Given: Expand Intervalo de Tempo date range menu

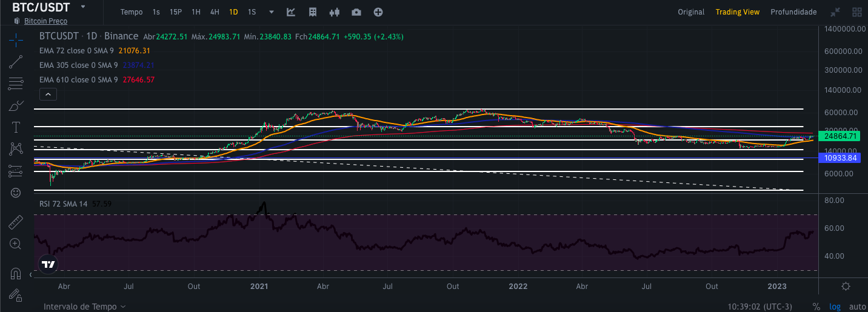Looking at the screenshot, I should [x=84, y=307].
